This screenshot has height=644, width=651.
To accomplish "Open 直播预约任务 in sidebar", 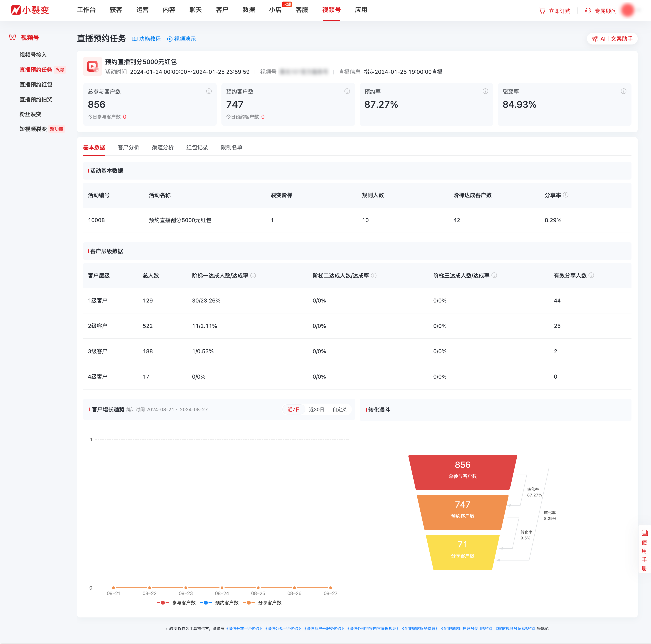I will pyautogui.click(x=36, y=70).
